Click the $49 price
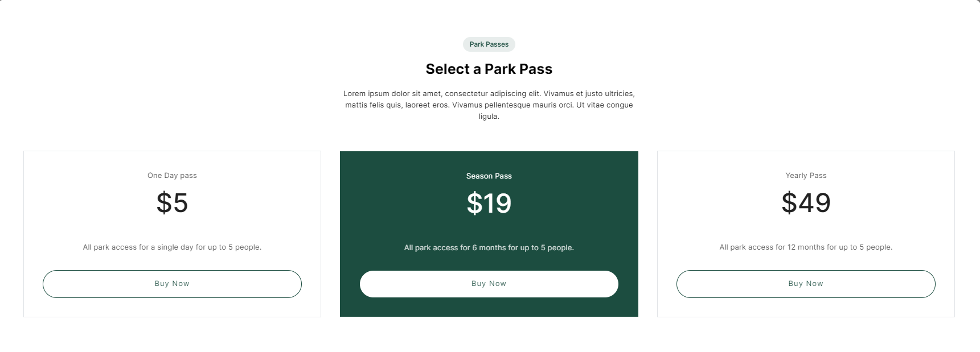Screen dimensions: 980x352 806,203
